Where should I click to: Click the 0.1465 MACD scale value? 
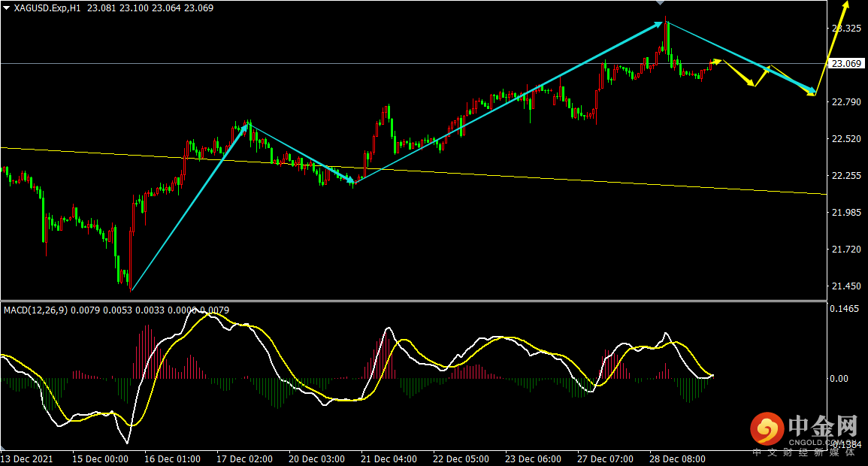845,309
